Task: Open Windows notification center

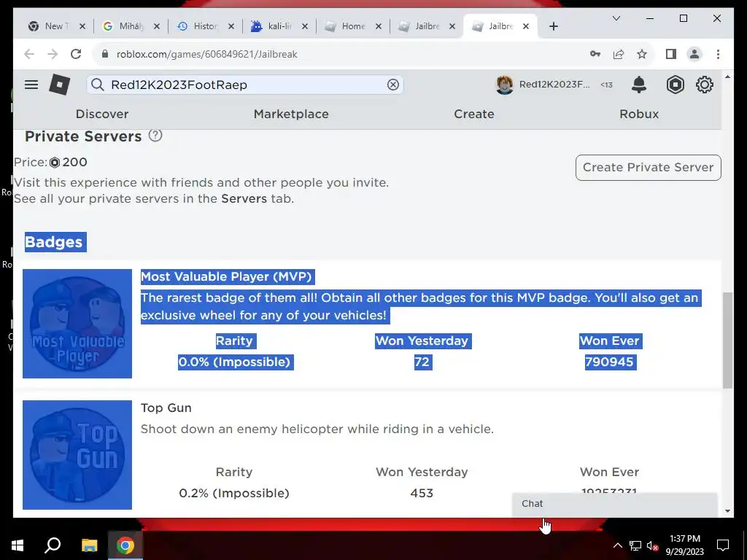Action: 723,545
